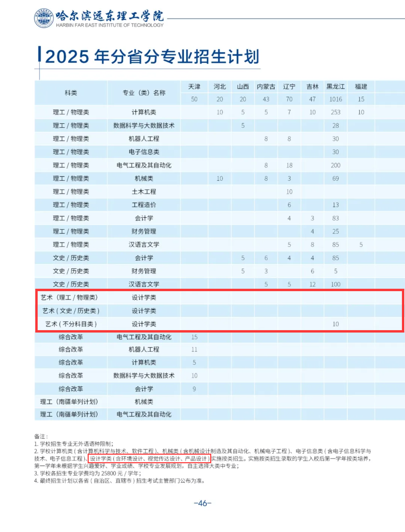Click the 内蒙古 total value 43
The image size is (405, 532).
coord(266,99)
